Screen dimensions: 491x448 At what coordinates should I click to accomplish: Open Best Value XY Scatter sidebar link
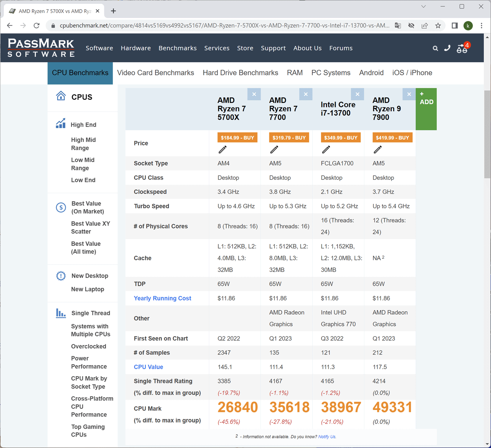click(x=91, y=228)
